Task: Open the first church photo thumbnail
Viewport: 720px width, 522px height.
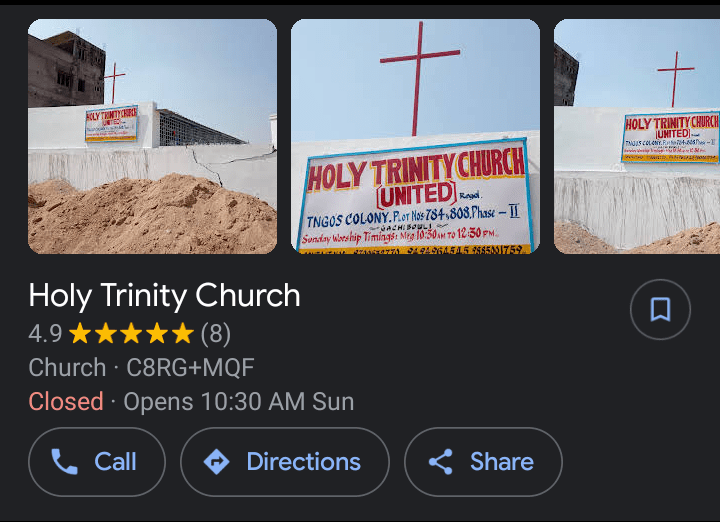Action: pos(152,136)
